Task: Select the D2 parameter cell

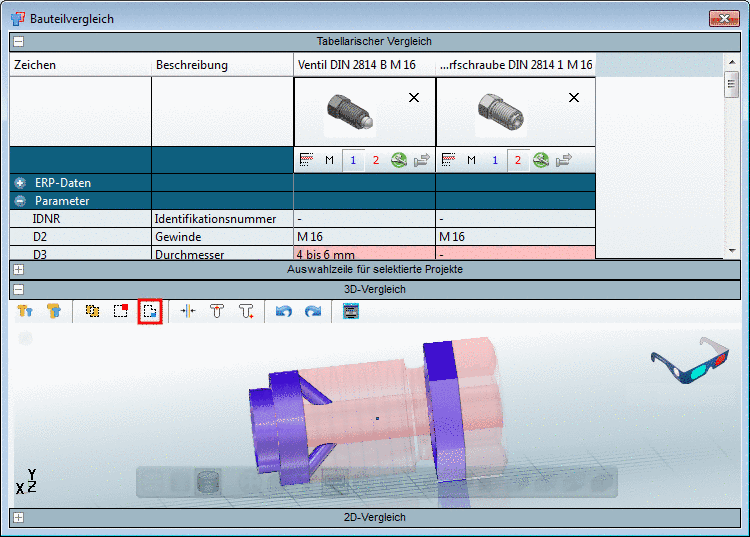Action: tap(80, 237)
